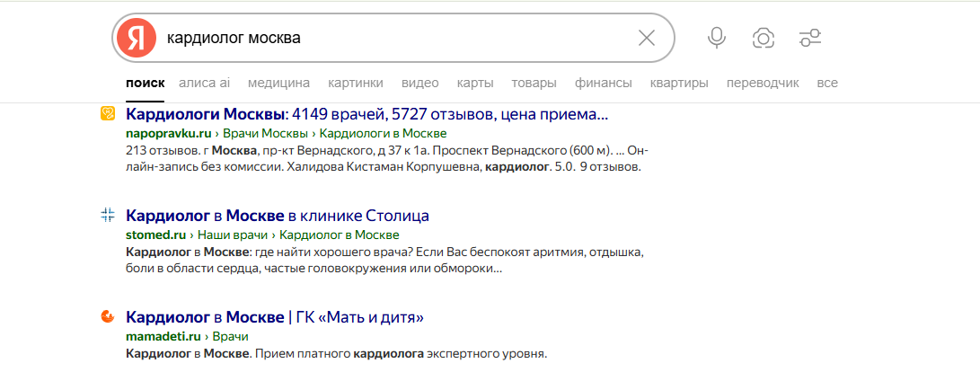Image resolution: width=980 pixels, height=381 pixels.
Task: Open the картинки tab
Action: (356, 83)
